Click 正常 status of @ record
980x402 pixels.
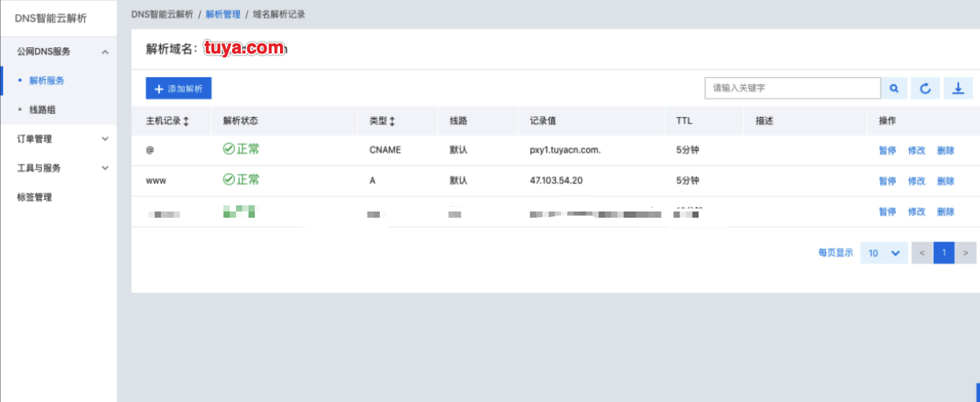241,149
